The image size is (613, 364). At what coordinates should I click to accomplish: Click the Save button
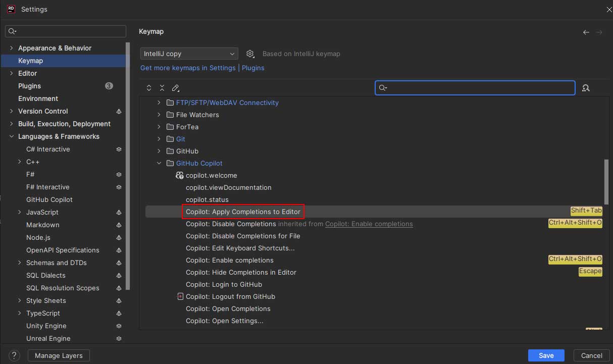tap(546, 355)
